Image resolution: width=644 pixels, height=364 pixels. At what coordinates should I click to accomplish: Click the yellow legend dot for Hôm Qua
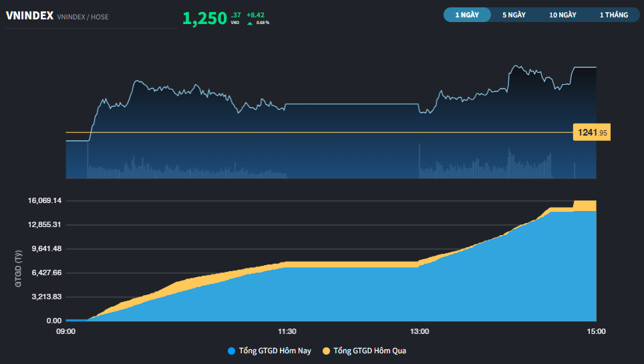326,351
